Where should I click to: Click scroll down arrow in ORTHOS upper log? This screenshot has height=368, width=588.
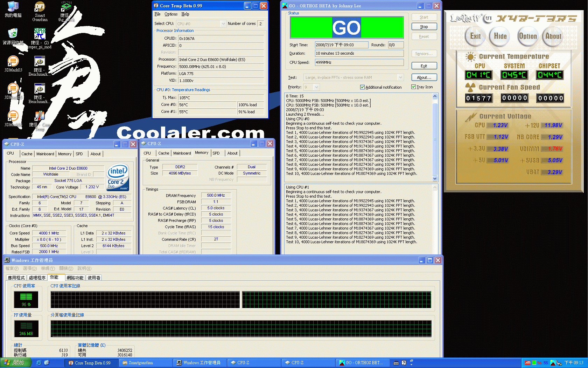[435, 178]
